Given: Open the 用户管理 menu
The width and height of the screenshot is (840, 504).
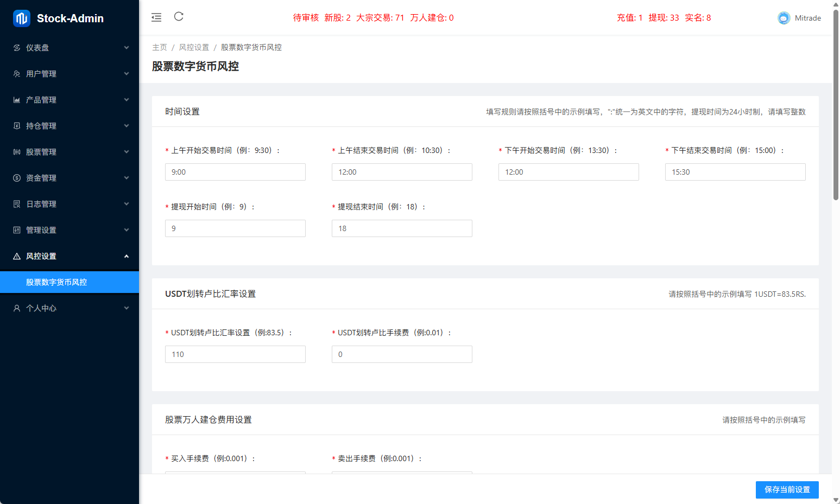Looking at the screenshot, I should pos(70,74).
